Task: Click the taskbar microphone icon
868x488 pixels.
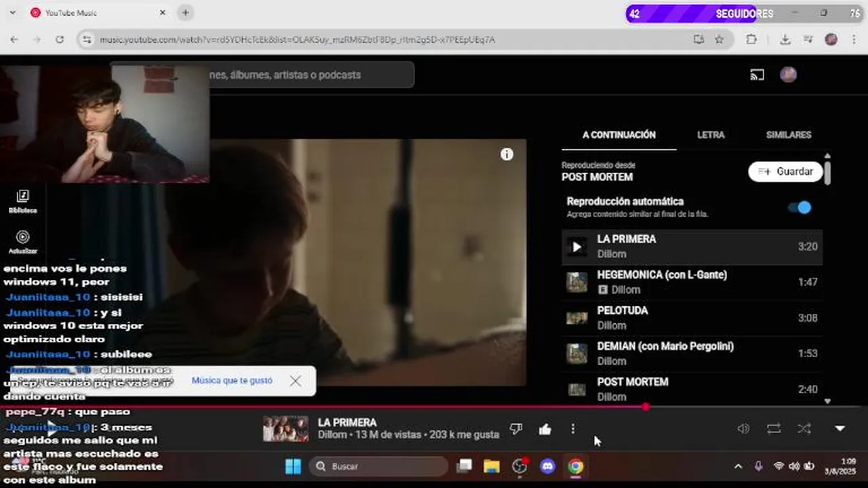Action: point(758,466)
